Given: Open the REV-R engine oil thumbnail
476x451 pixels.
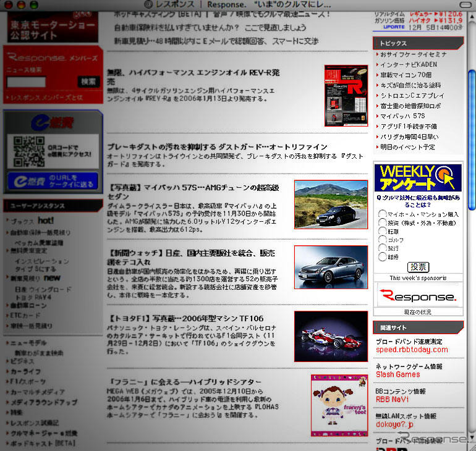Looking at the screenshot, I should coord(346,96).
